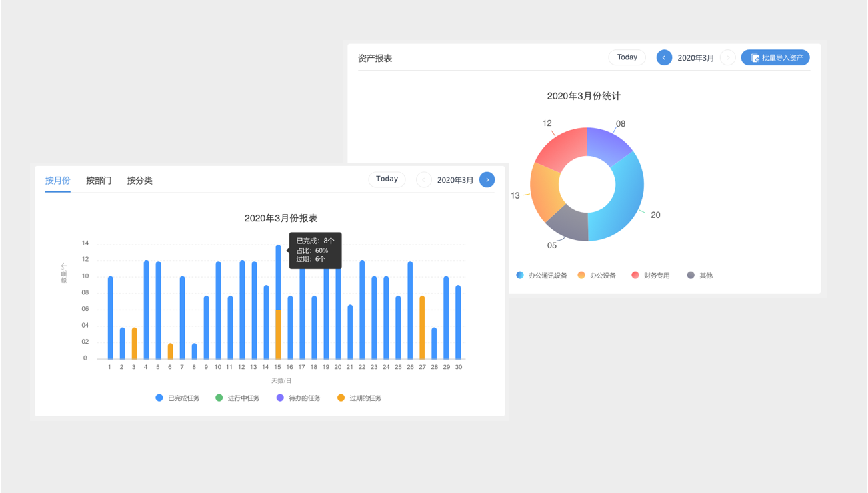Click the orange bar for day 27

(x=422, y=328)
